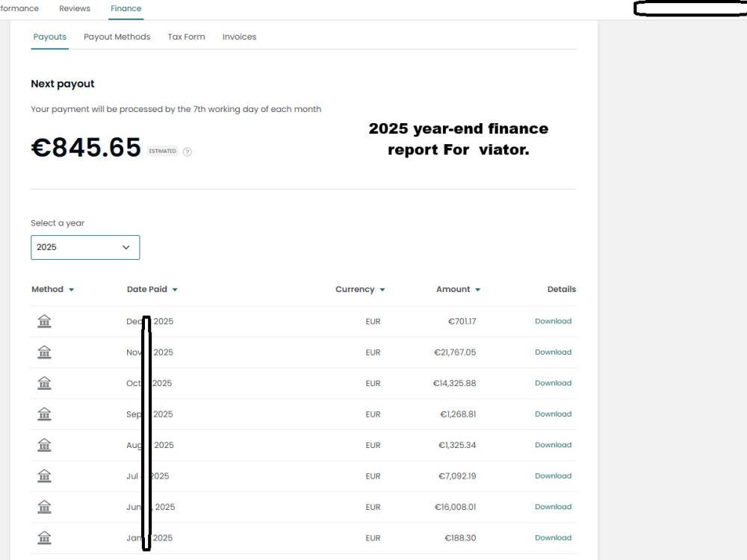Click EUR in the Jan 2025 row
The width and height of the screenshot is (747, 560).
[x=373, y=538]
